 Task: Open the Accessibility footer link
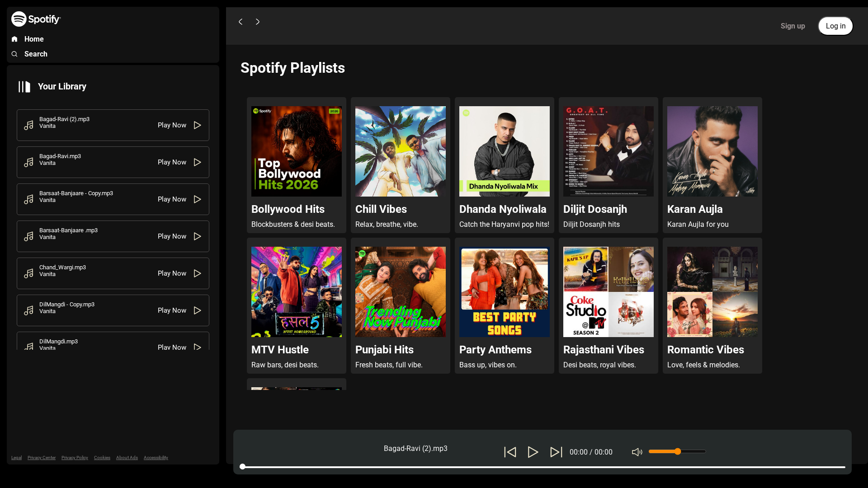[156, 458]
